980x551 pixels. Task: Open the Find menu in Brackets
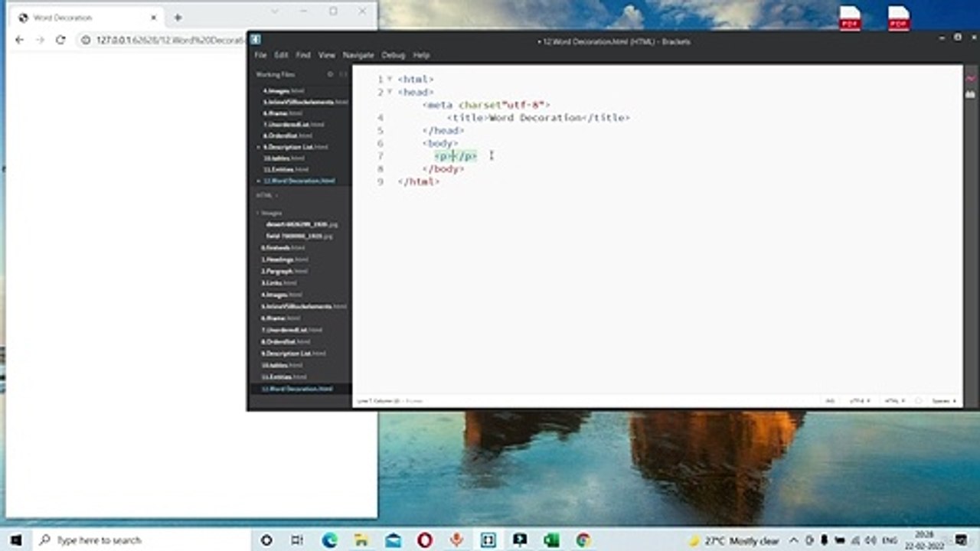click(x=303, y=55)
